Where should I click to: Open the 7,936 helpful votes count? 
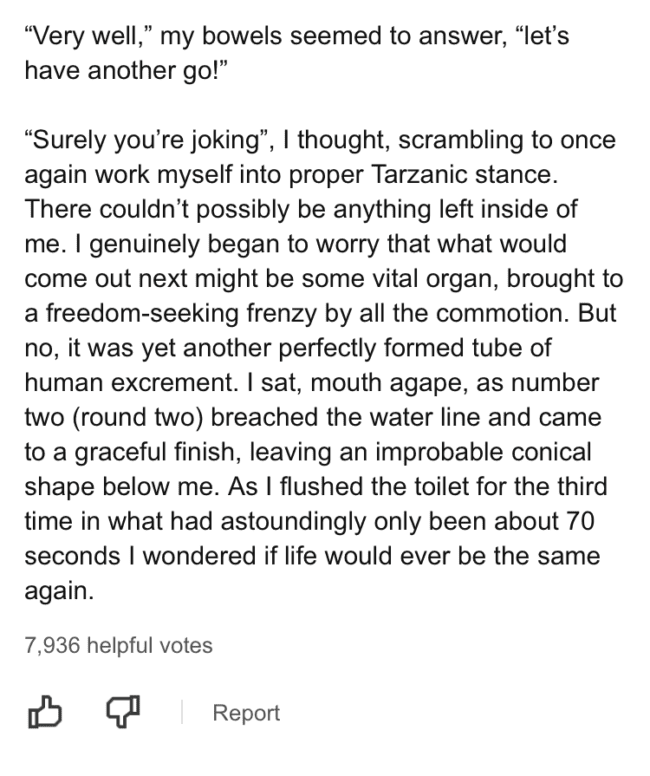coord(118,645)
